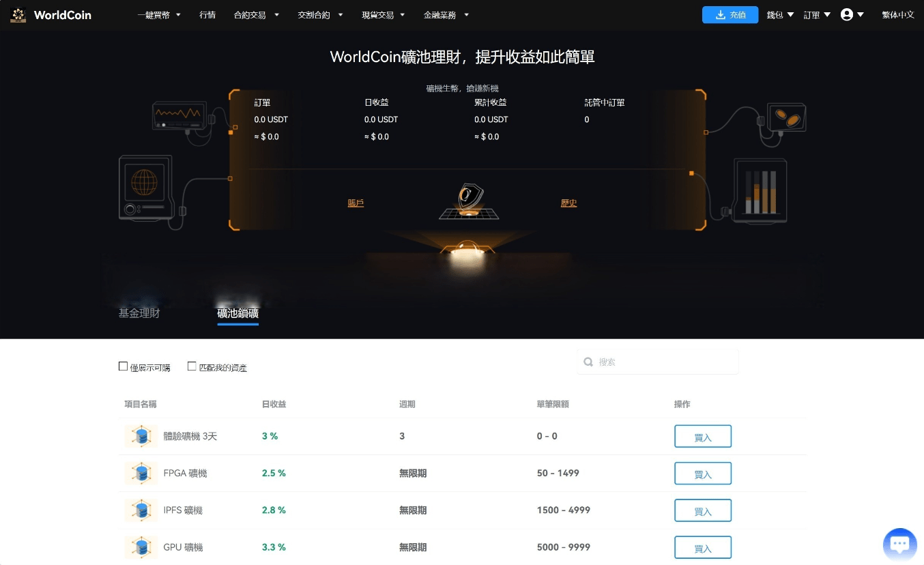The height and width of the screenshot is (565, 924).
Task: Select the IPFS 礦機 project name
Action: point(184,510)
